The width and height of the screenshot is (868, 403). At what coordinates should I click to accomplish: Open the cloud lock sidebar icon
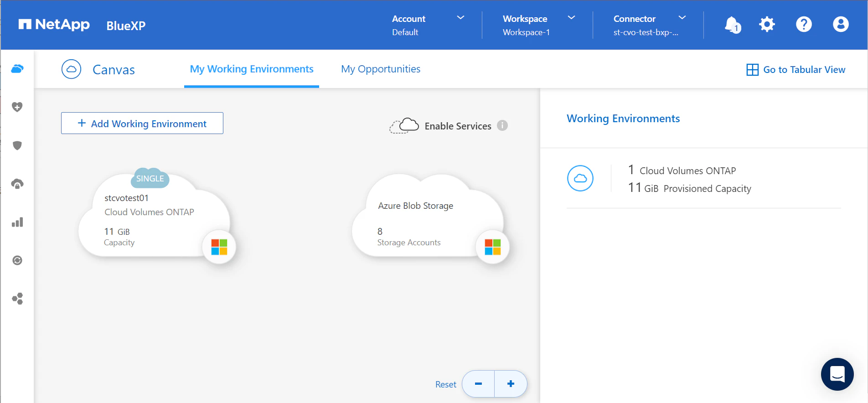tap(17, 184)
